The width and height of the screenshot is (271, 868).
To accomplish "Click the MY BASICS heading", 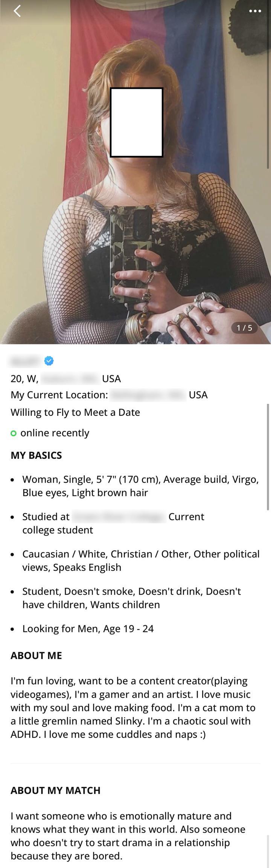I will point(36,455).
